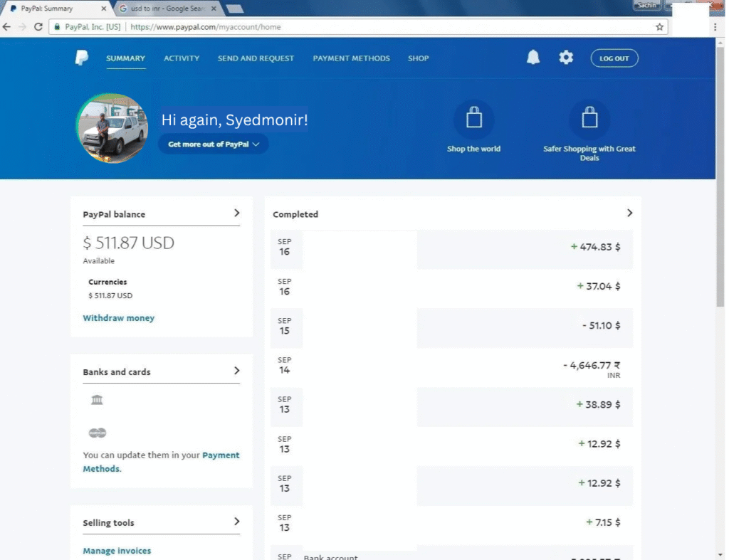
Task: Expand the PayPal balance section arrow
Action: point(236,213)
